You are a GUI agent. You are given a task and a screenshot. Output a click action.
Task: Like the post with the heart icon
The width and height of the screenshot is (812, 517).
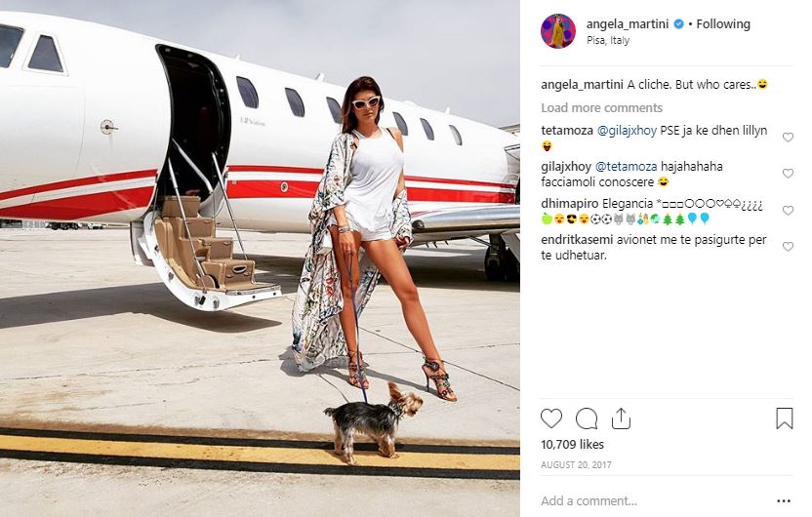(x=551, y=418)
